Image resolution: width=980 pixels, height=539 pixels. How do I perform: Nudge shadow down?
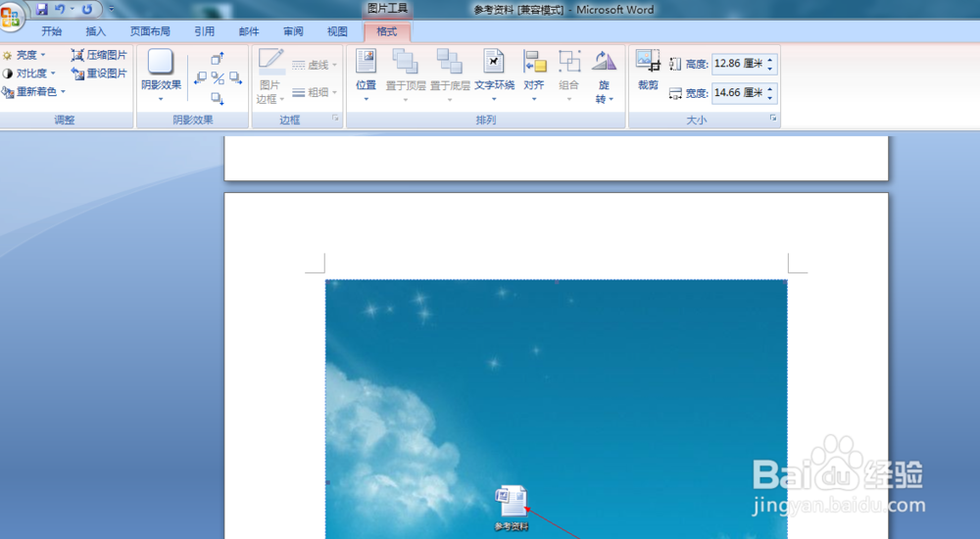coord(217,98)
